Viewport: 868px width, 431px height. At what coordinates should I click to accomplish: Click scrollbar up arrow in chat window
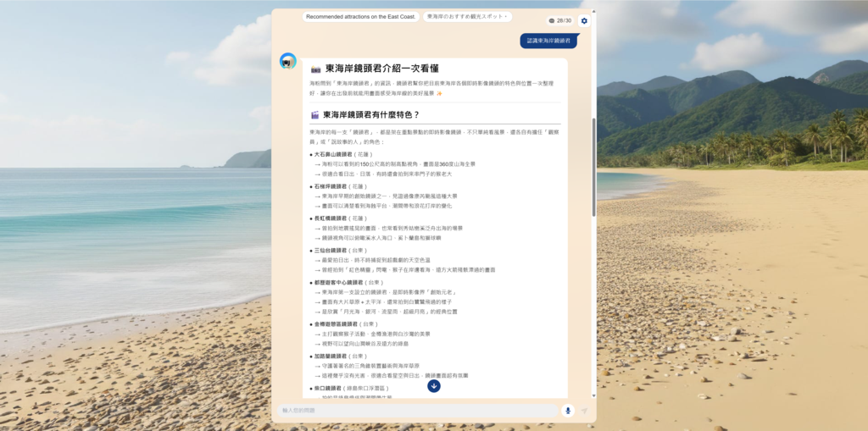[594, 11]
